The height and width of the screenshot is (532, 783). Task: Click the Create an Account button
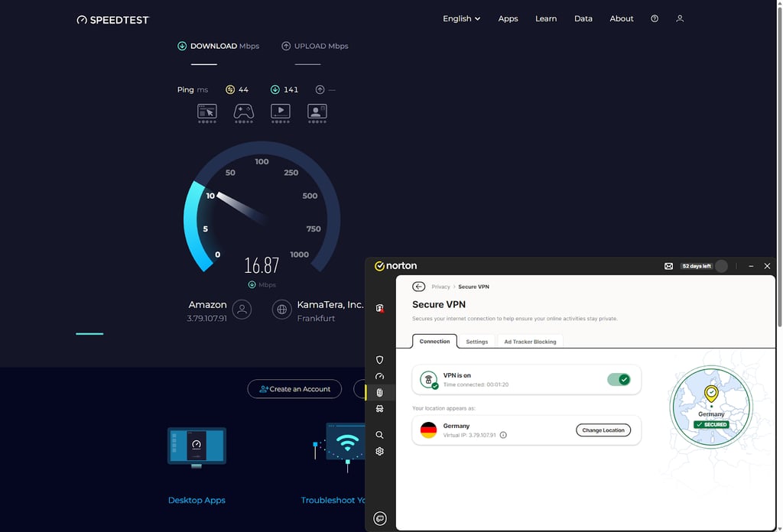pyautogui.click(x=294, y=389)
